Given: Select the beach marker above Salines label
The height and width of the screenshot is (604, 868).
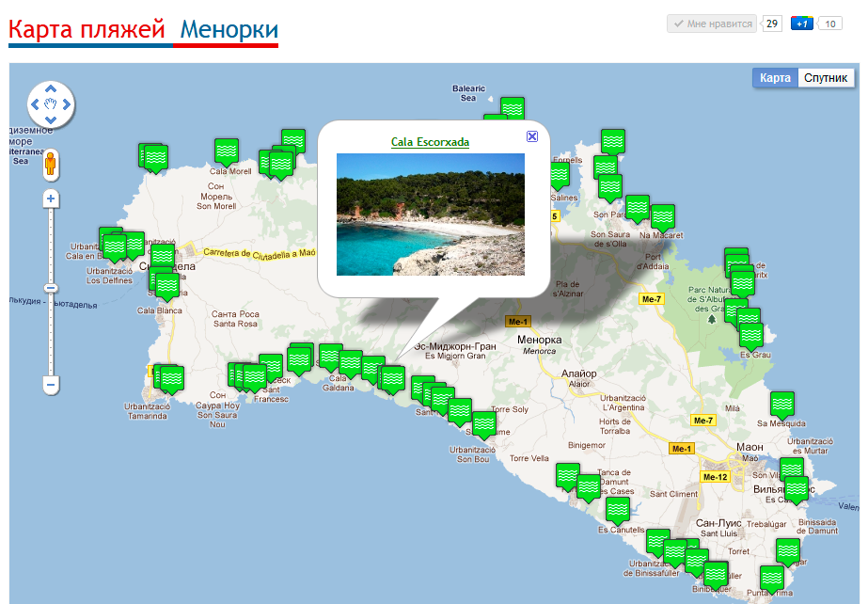Looking at the screenshot, I should point(559,177).
